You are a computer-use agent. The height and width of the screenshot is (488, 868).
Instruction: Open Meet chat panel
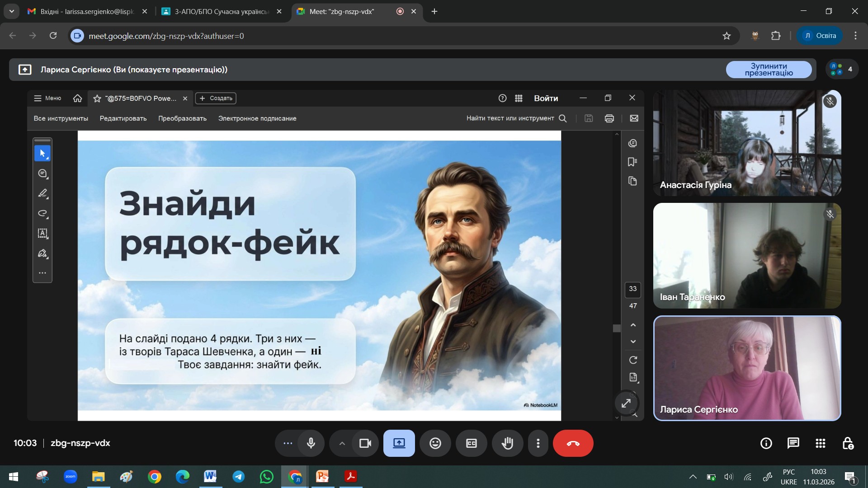(x=793, y=443)
